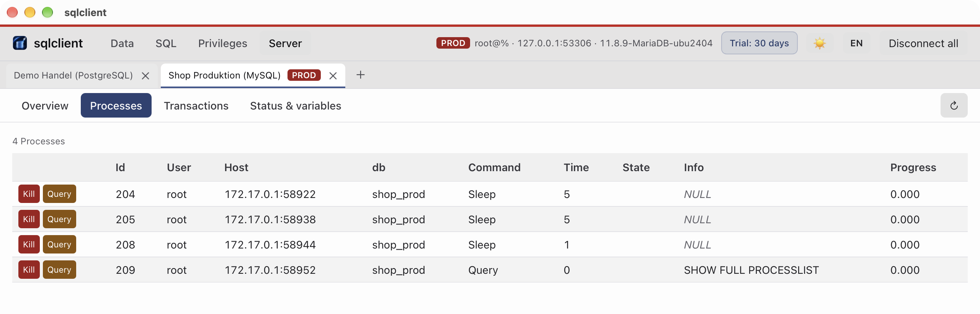Add a new connection tab with plus
Image resolution: width=980 pixels, height=314 pixels.
click(360, 75)
